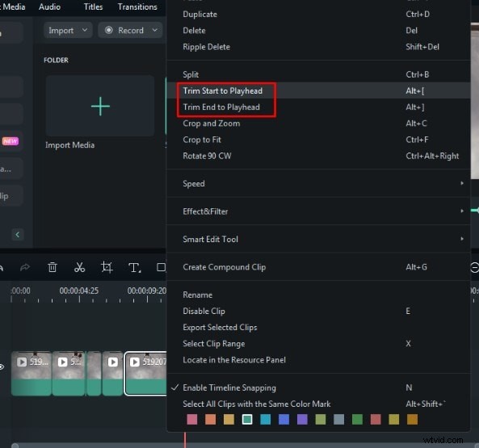
Task: Open Crop and Zoom
Action: pyautogui.click(x=317, y=124)
